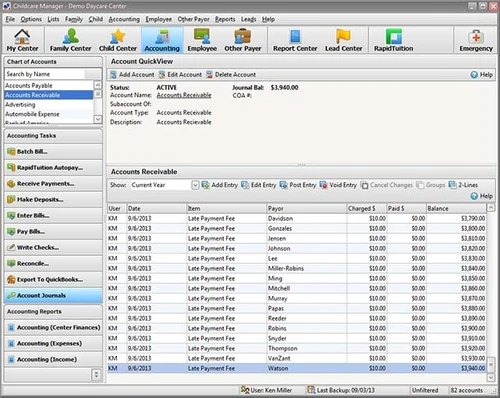This screenshot has width=500, height=398.
Task: Click the RapidTuition Autopay button
Action: [53, 168]
